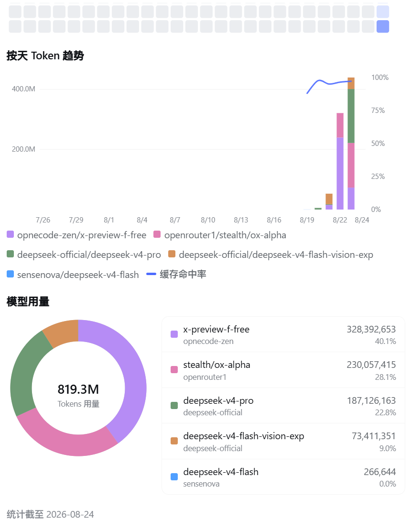Click purple swatch beside x-preview-f-free row
This screenshot has height=532, width=411.
174,334
